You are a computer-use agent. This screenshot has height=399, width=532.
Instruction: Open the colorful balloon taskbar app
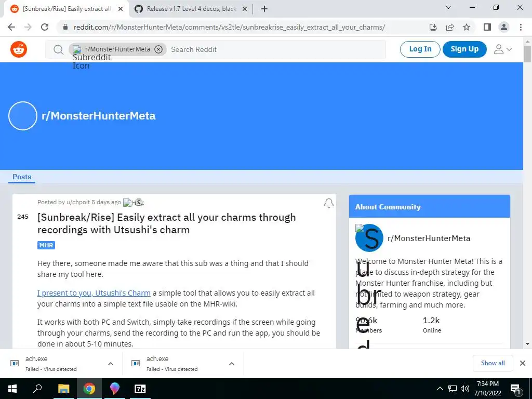click(x=115, y=389)
